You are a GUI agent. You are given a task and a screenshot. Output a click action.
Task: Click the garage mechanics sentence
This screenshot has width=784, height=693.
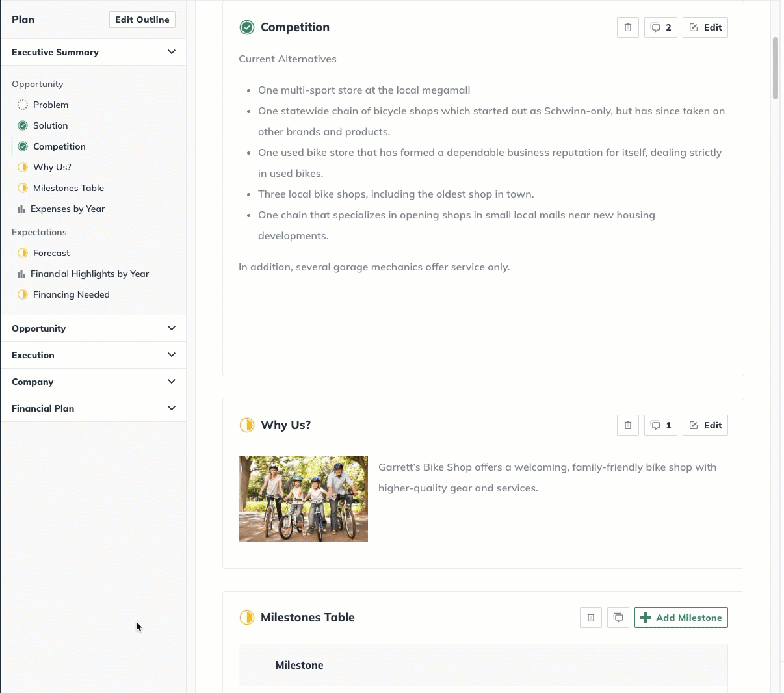click(x=374, y=267)
